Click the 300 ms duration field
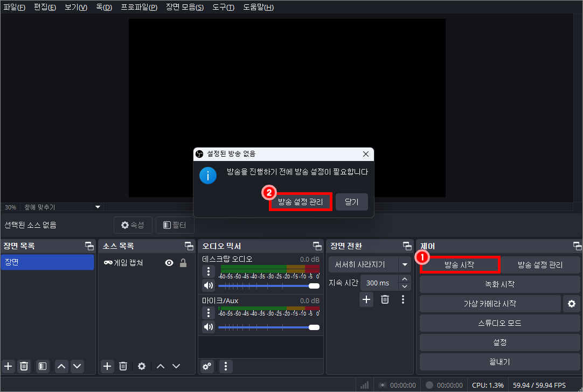The image size is (583, 392). [380, 283]
